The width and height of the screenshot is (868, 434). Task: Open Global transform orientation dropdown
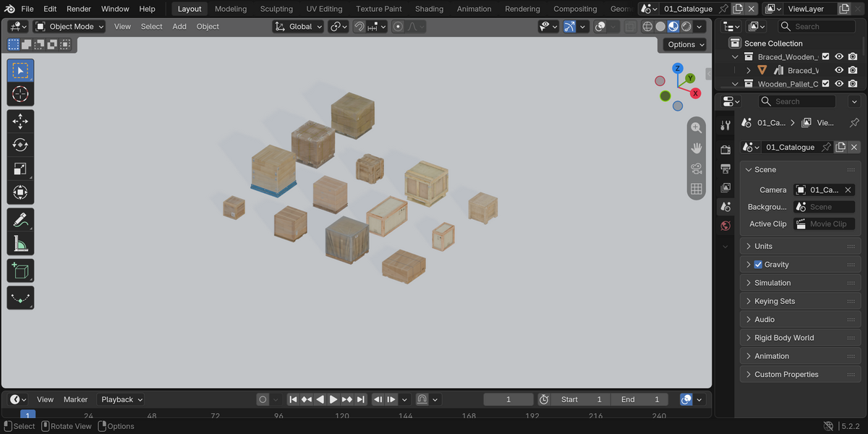tap(298, 27)
